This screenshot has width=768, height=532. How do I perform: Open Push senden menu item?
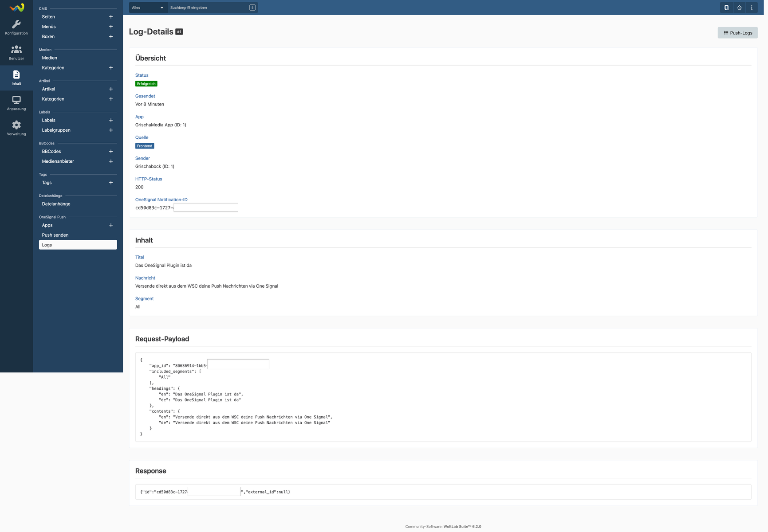(x=55, y=235)
